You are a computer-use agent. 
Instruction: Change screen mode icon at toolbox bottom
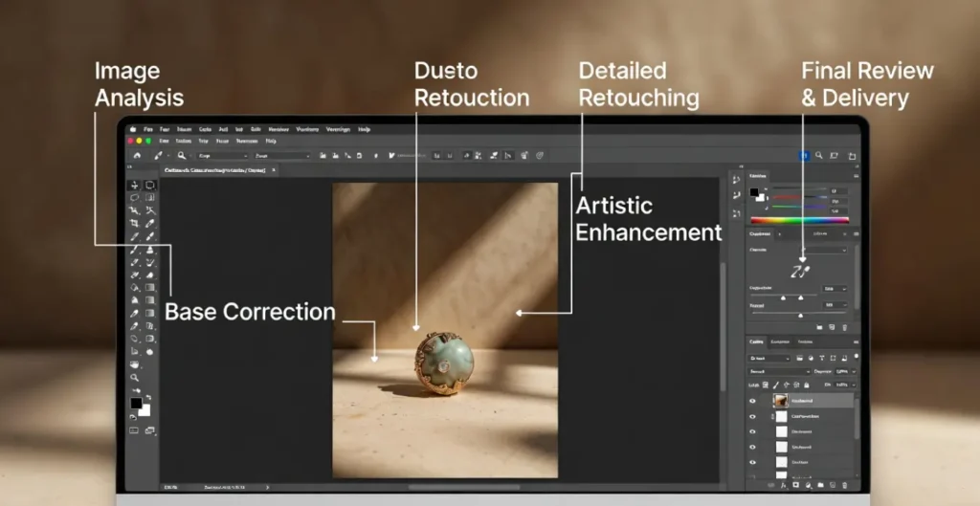[x=150, y=430]
